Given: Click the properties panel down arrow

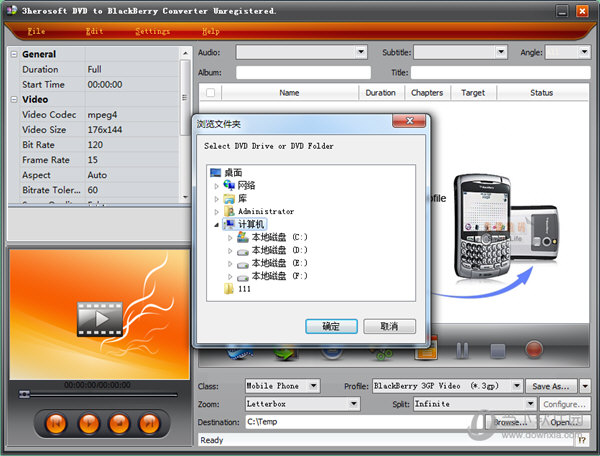Looking at the screenshot, I should pyautogui.click(x=185, y=197).
